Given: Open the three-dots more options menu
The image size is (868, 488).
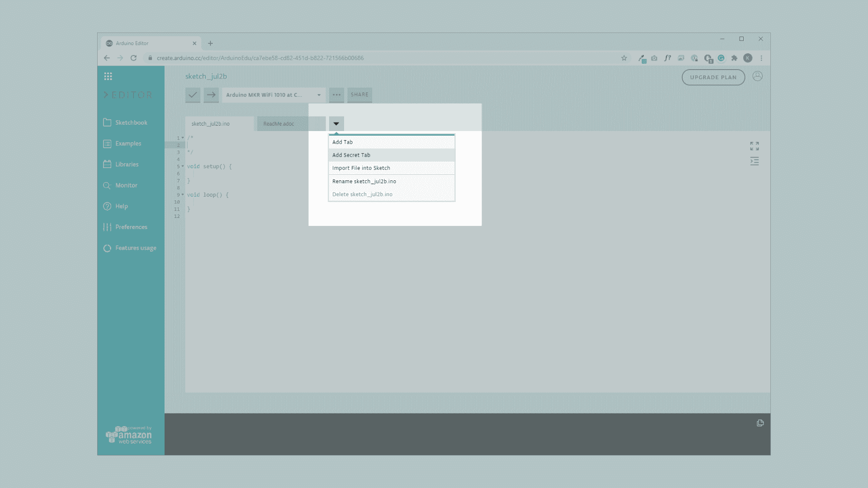Looking at the screenshot, I should click(336, 95).
